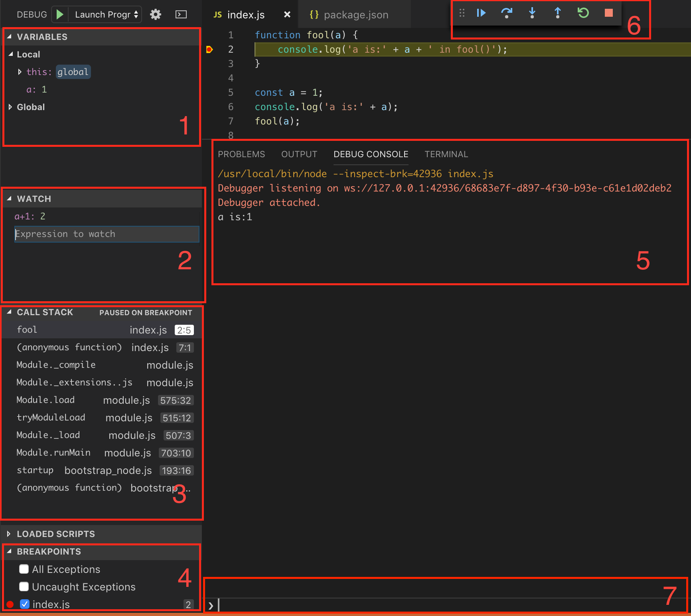Open the debug console icon in header
Image resolution: width=691 pixels, height=616 pixels.
coord(181,15)
